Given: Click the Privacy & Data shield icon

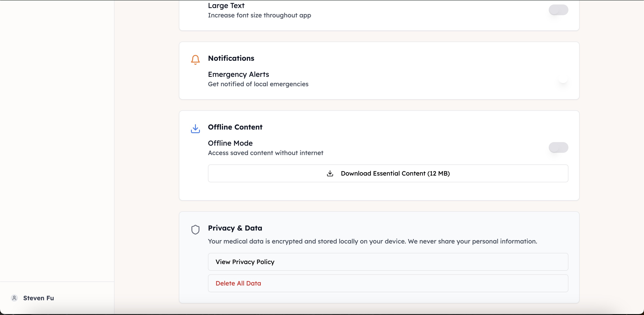Looking at the screenshot, I should click(195, 230).
